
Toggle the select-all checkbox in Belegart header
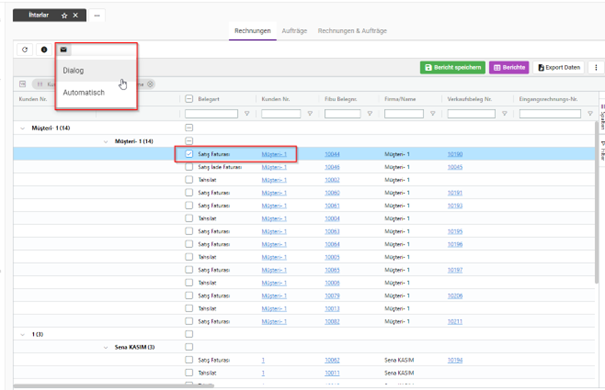click(x=189, y=99)
